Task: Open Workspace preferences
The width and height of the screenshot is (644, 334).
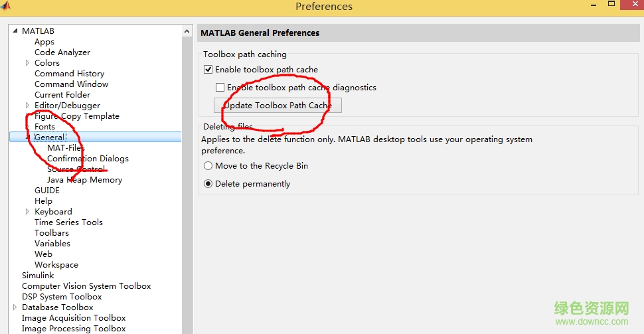Action: point(56,265)
